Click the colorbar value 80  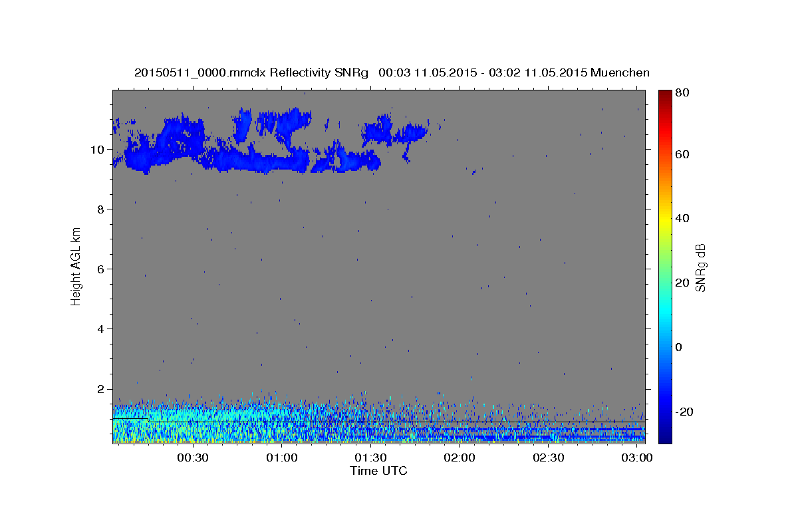coord(682,93)
